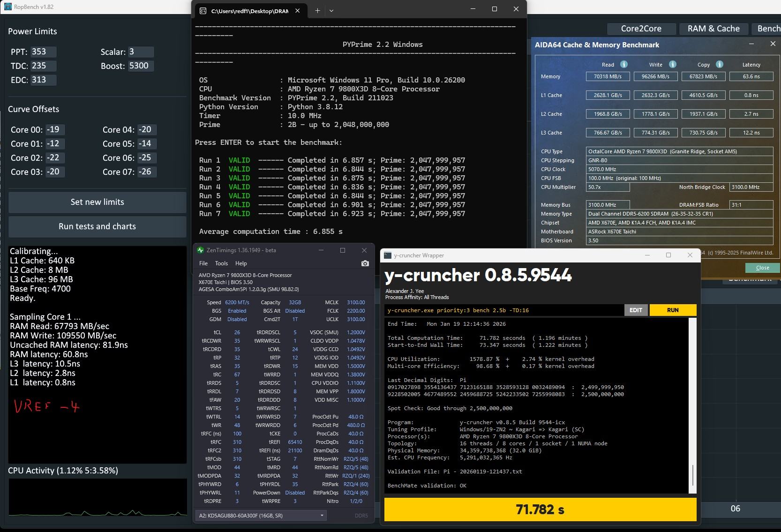Click the info icon beside Copy in AIDA64

pos(720,64)
